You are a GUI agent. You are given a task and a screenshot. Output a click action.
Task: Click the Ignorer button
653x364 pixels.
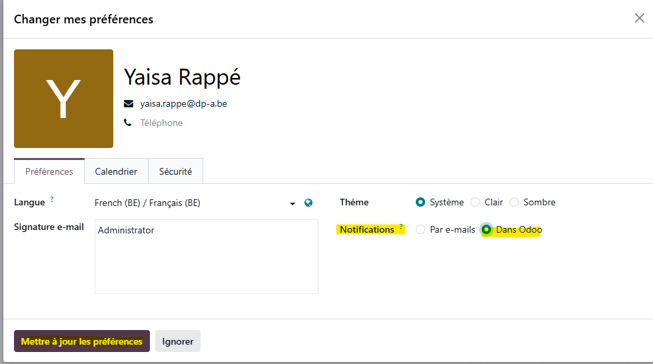(x=178, y=341)
